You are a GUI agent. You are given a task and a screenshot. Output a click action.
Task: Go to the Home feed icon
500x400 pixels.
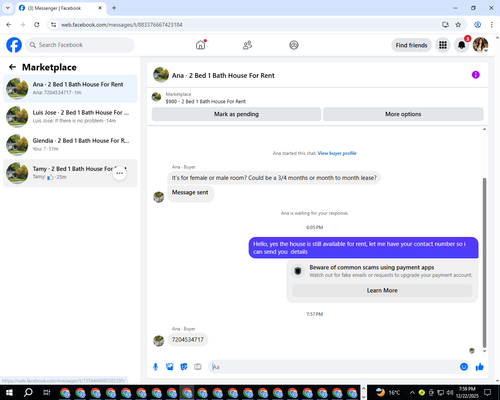coord(201,45)
